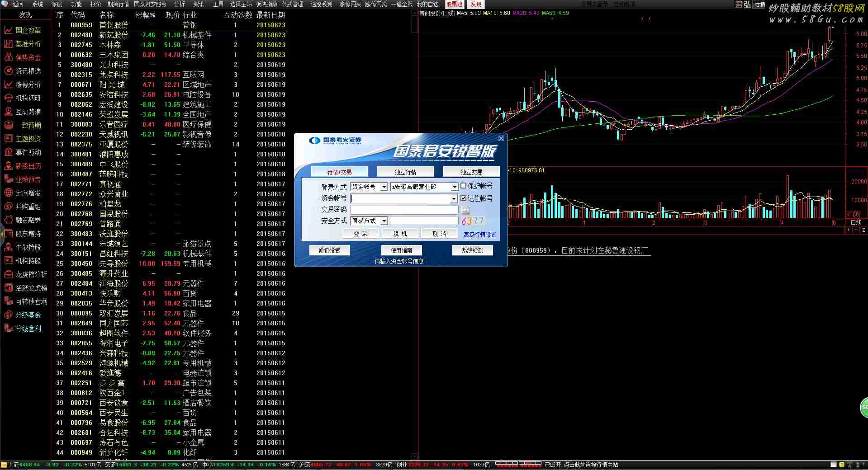Expand the a安徽合肥营业部 branch dropdown
This screenshot has width=868, height=470.
(x=455, y=187)
